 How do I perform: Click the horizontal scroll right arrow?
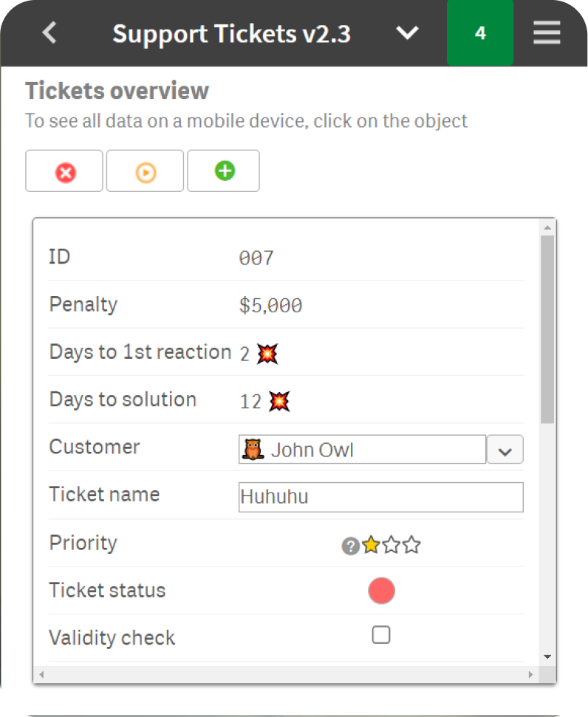click(530, 675)
